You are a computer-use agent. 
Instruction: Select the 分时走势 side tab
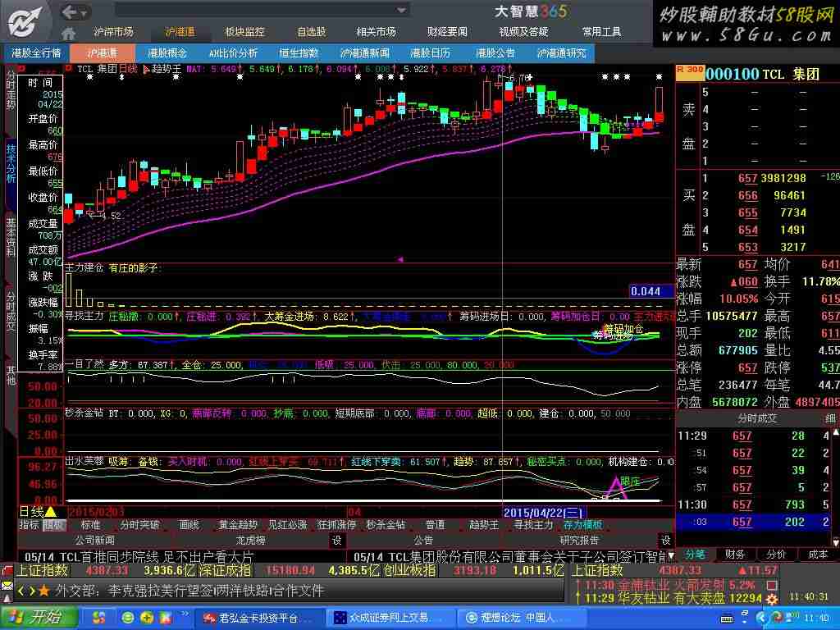[10, 90]
